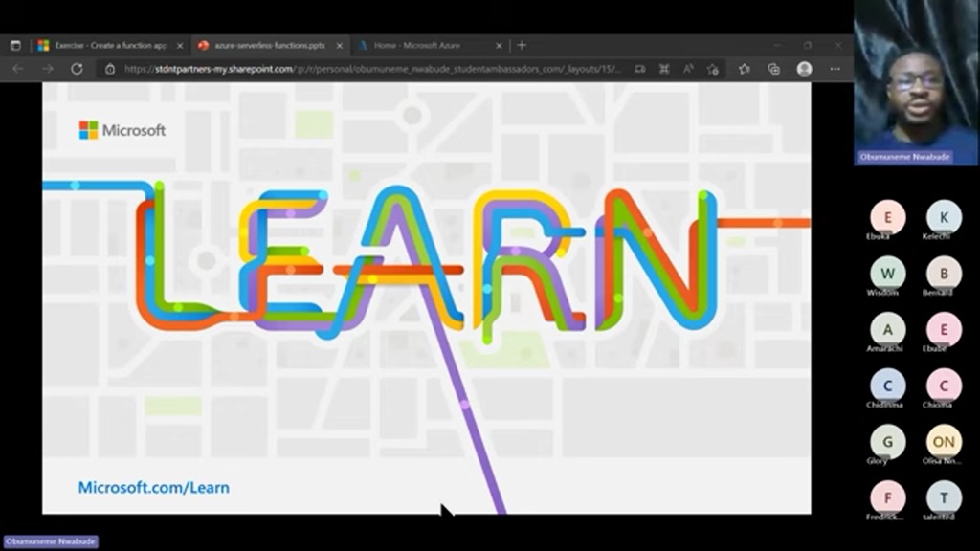
Task: Click Glory's participant avatar
Action: [x=887, y=442]
